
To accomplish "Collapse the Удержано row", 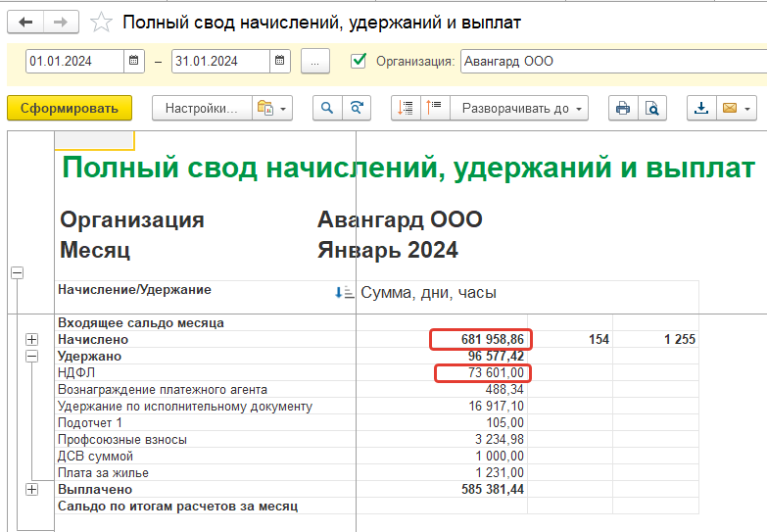I will click(31, 356).
